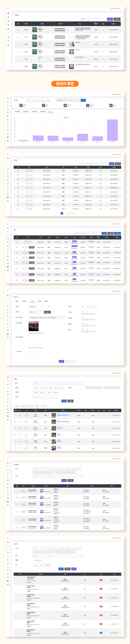The width and height of the screenshot is (130, 644).
Task: Open dropdown beside period buttons in bottommost panel
Action: pyautogui.click(x=41, y=548)
